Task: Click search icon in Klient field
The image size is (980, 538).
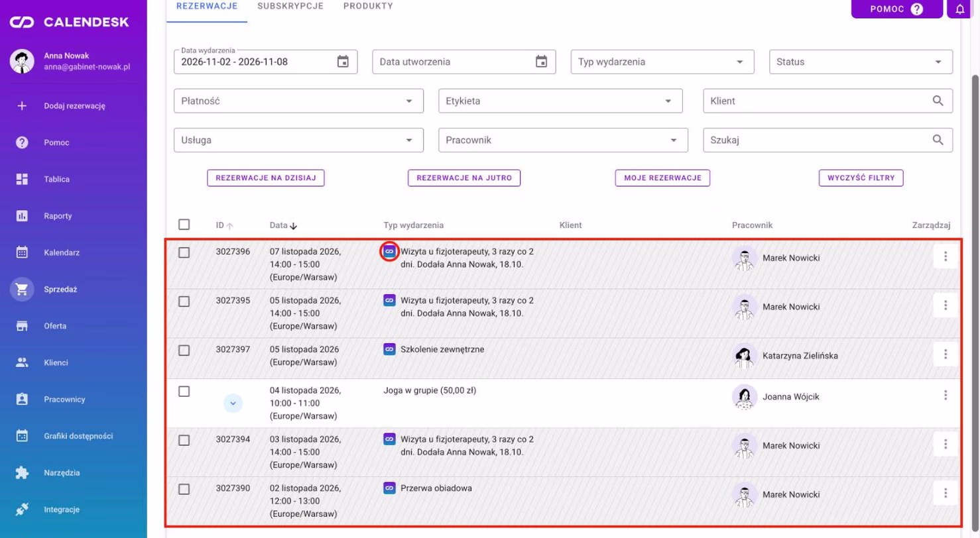Action: (938, 101)
